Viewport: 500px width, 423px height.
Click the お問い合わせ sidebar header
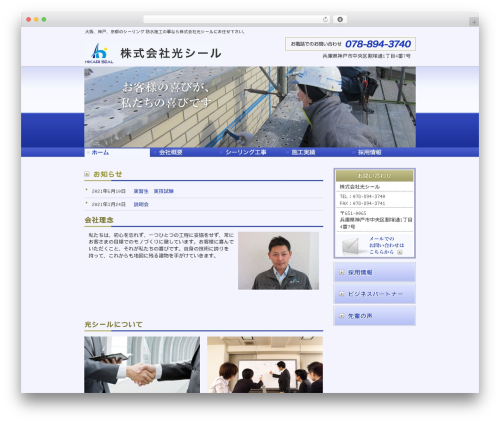[x=374, y=176]
